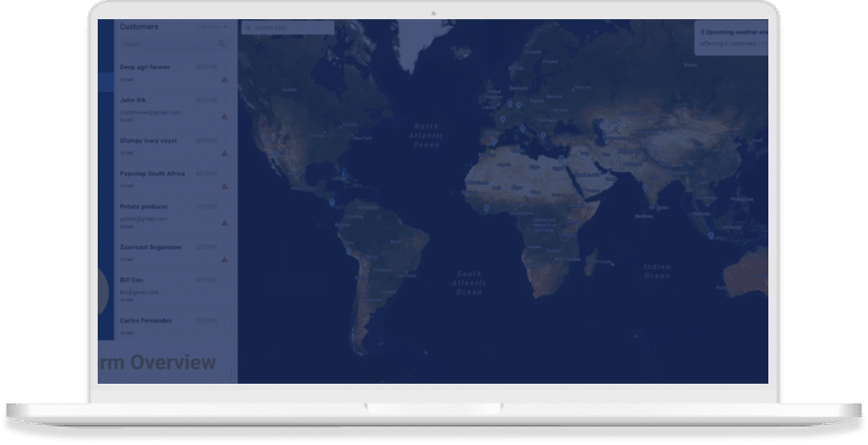Open Olampy Ivory coast customer entry
The width and height of the screenshot is (868, 445).
click(175, 146)
